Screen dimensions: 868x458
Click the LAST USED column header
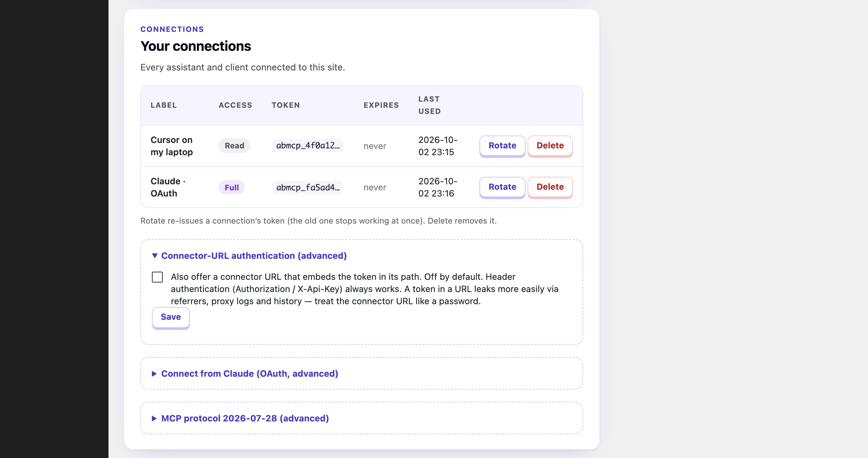[429, 105]
